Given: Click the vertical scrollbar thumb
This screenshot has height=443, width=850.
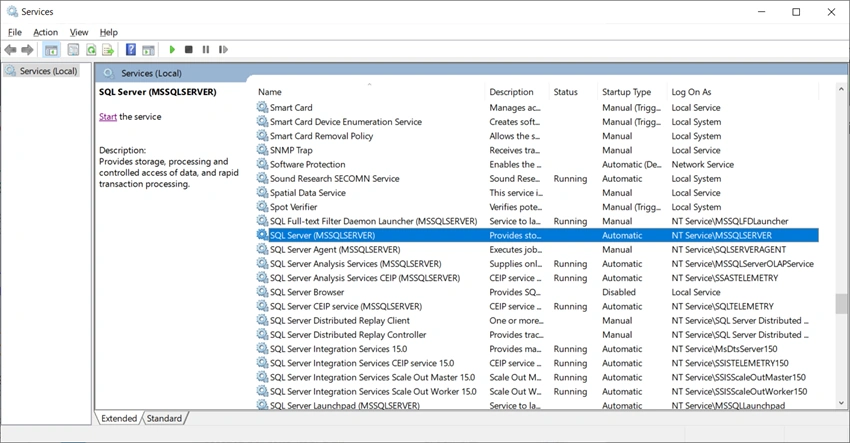Looking at the screenshot, I should click(841, 304).
